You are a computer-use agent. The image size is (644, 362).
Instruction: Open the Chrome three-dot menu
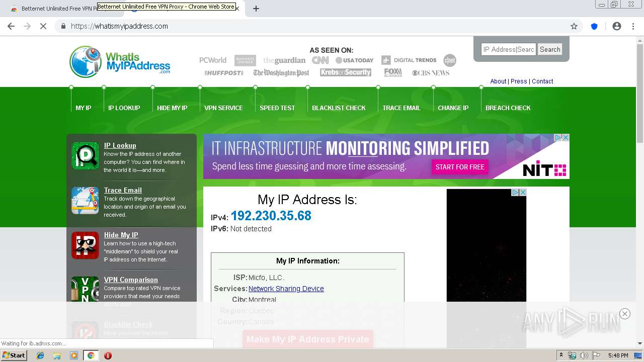click(633, 26)
